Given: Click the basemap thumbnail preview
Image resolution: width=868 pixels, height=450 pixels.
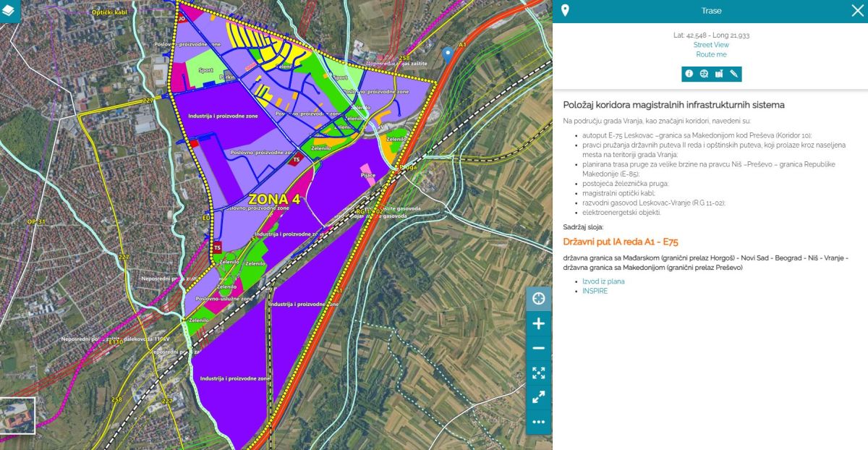Looking at the screenshot, I should pos(17,415).
